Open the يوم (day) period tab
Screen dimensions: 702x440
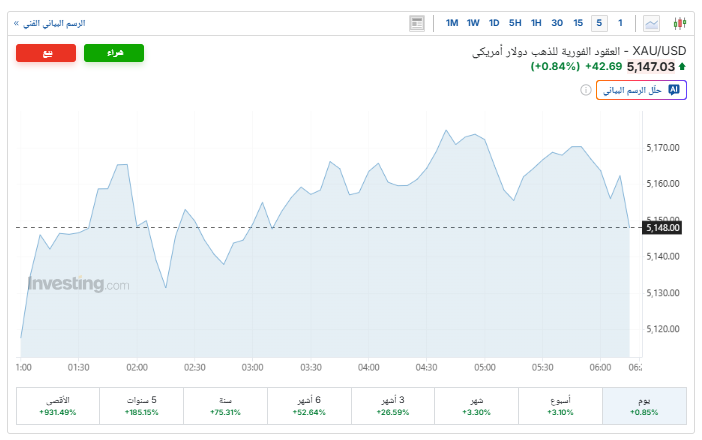pos(645,405)
